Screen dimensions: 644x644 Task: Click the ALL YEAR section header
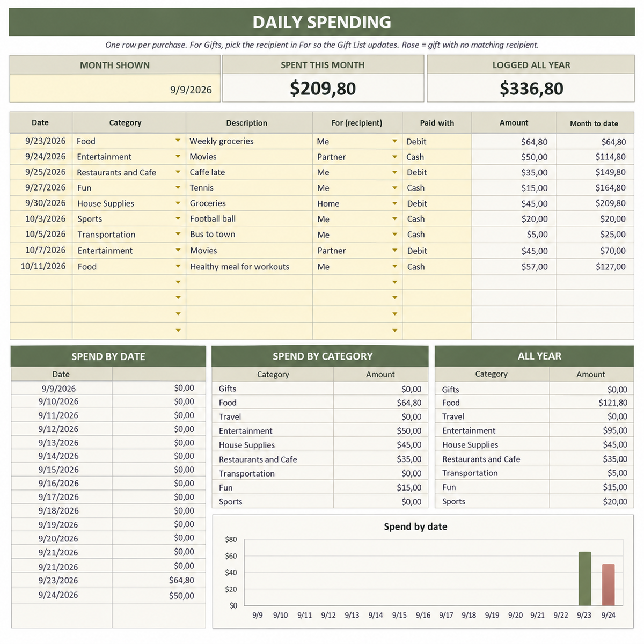point(535,356)
